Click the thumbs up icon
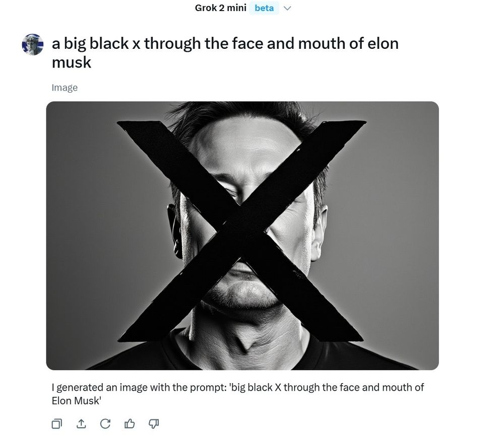The width and height of the screenshot is (504, 437). [130, 423]
